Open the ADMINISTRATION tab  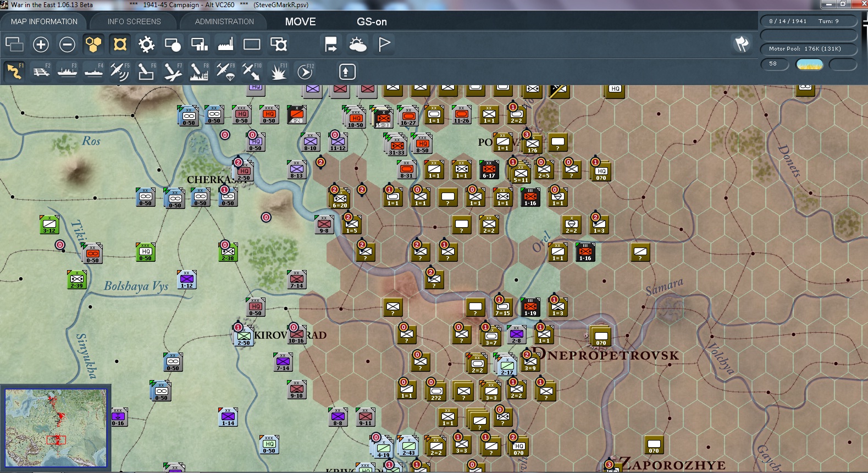(224, 21)
